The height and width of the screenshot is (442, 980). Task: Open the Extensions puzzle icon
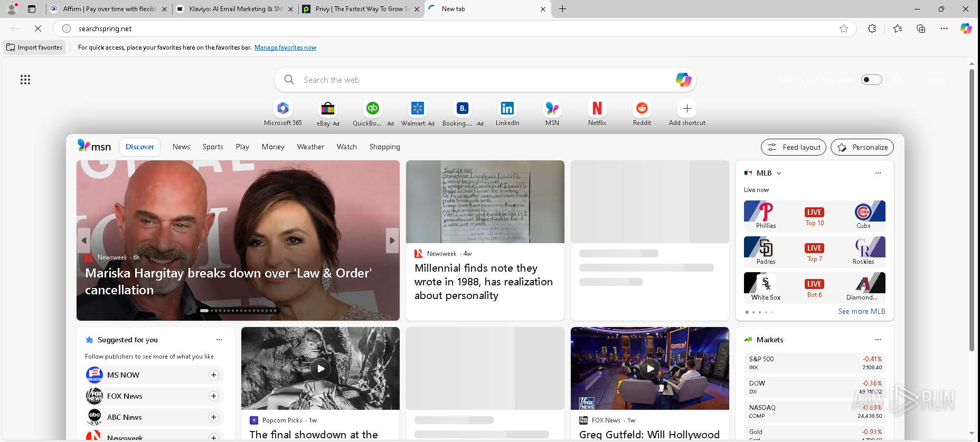(872, 28)
